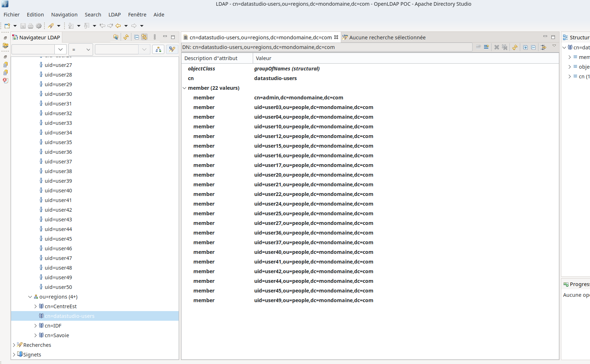Open the Search menu
This screenshot has width=590, height=364.
[93, 15]
